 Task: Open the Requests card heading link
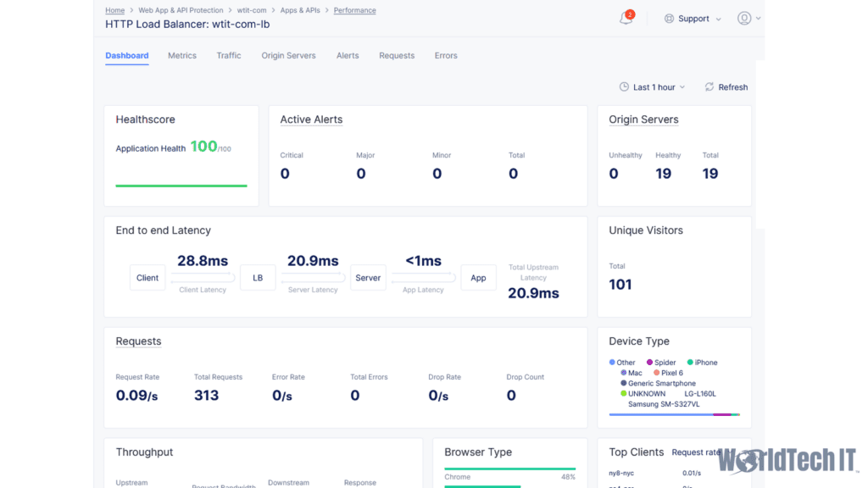pyautogui.click(x=138, y=341)
